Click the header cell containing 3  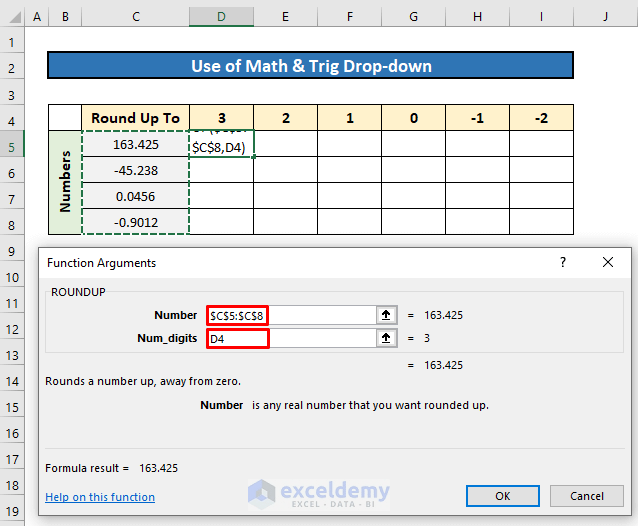[221, 118]
